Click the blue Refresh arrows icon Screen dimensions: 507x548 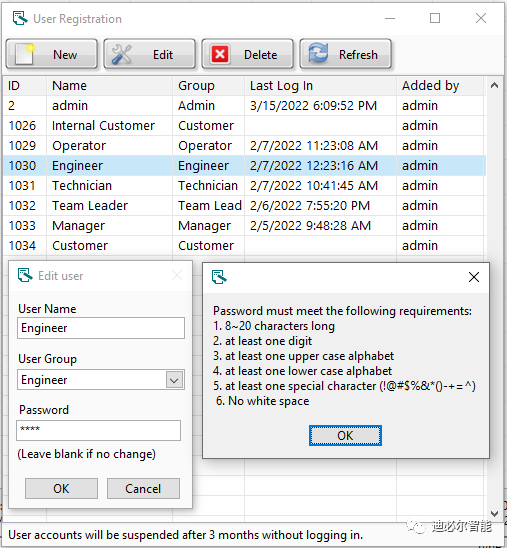(318, 53)
